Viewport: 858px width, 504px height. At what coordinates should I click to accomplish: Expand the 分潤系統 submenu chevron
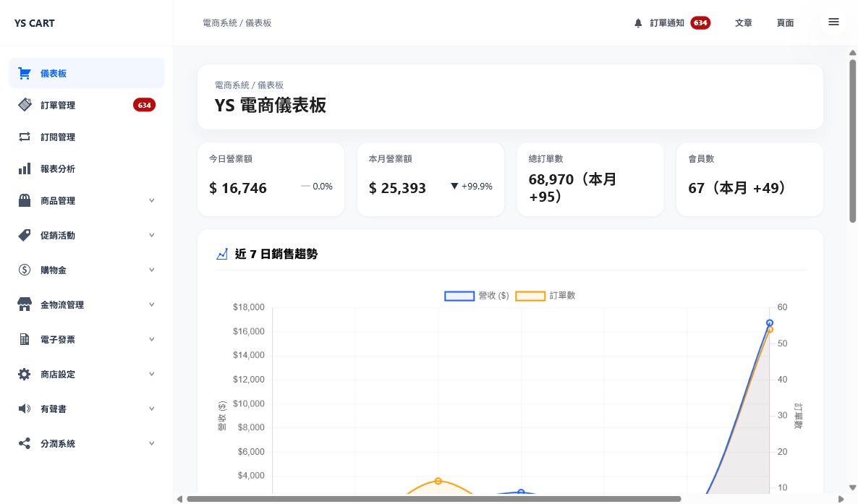coord(152,443)
